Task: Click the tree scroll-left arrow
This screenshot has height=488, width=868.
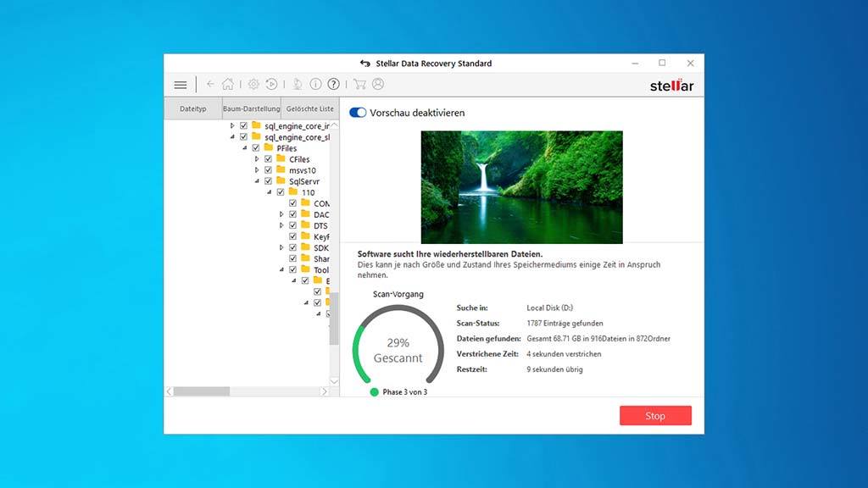Action: [x=170, y=391]
